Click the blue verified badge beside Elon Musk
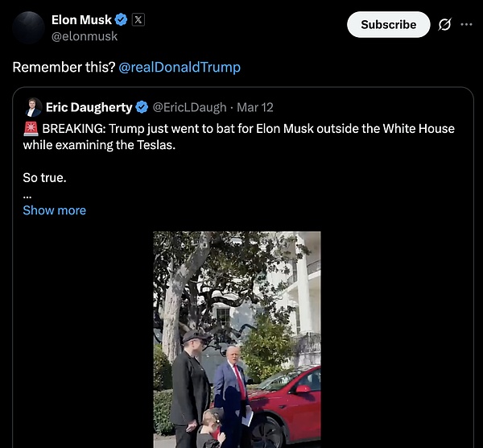 pyautogui.click(x=122, y=19)
